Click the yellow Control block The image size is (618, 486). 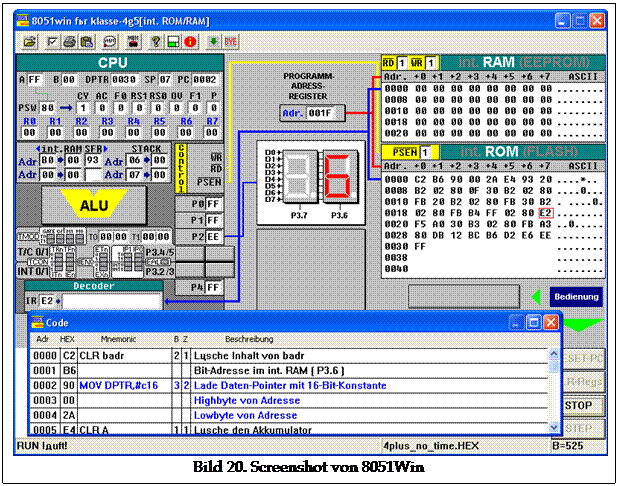pyautogui.click(x=181, y=168)
